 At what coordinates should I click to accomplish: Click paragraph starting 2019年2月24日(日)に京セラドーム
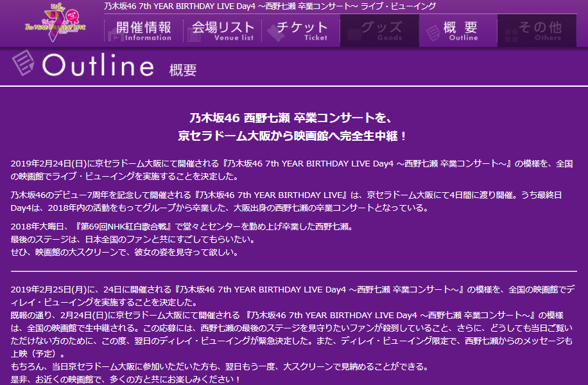coord(291,170)
